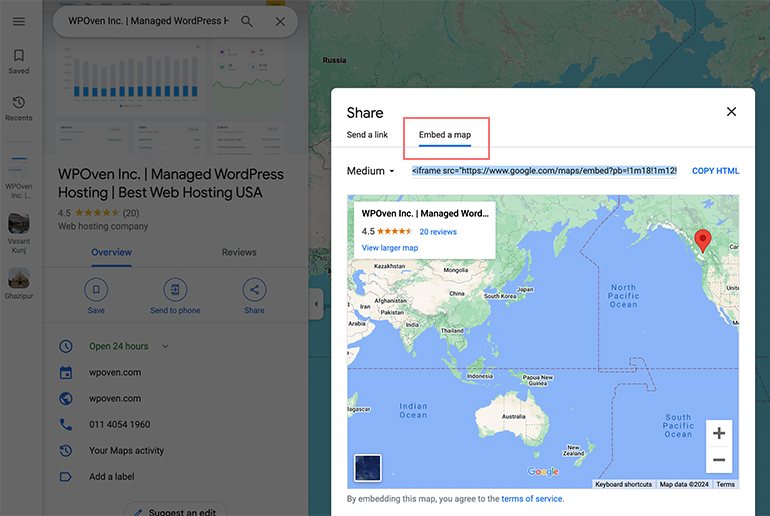Click the search magnifier icon

pos(247,22)
